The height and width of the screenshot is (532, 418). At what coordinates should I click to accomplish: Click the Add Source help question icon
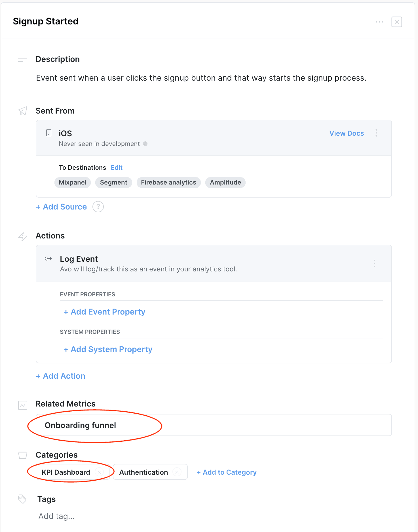pyautogui.click(x=98, y=207)
